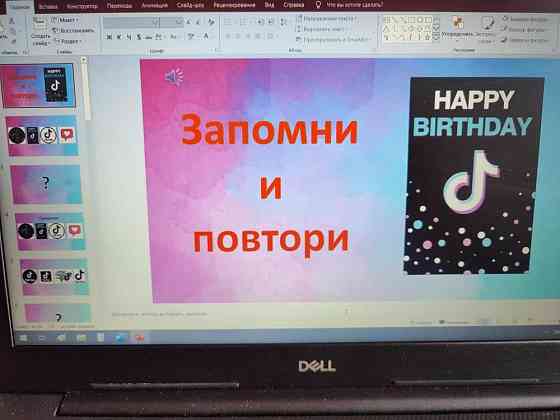Select the second slide thumbnail with four icons

pos(42,136)
